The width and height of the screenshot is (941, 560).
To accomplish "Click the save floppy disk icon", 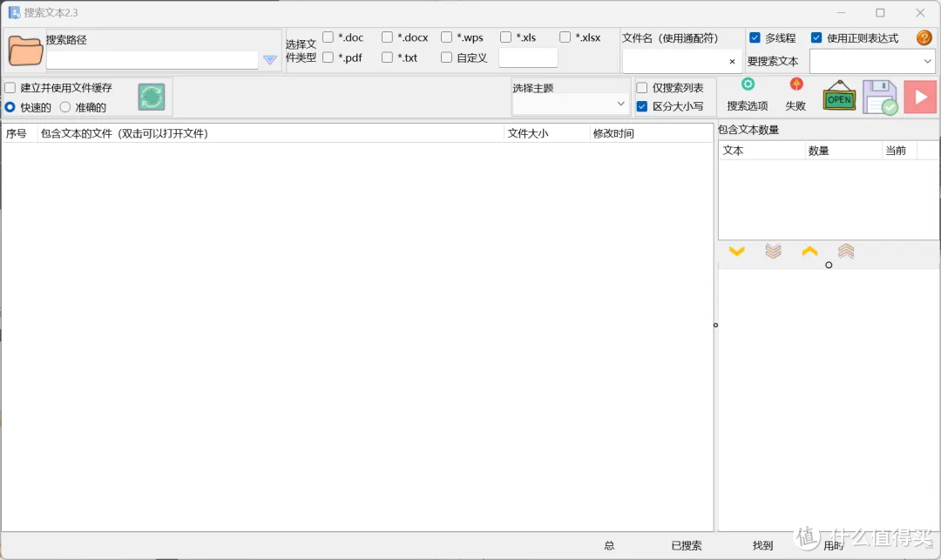I will coord(880,98).
